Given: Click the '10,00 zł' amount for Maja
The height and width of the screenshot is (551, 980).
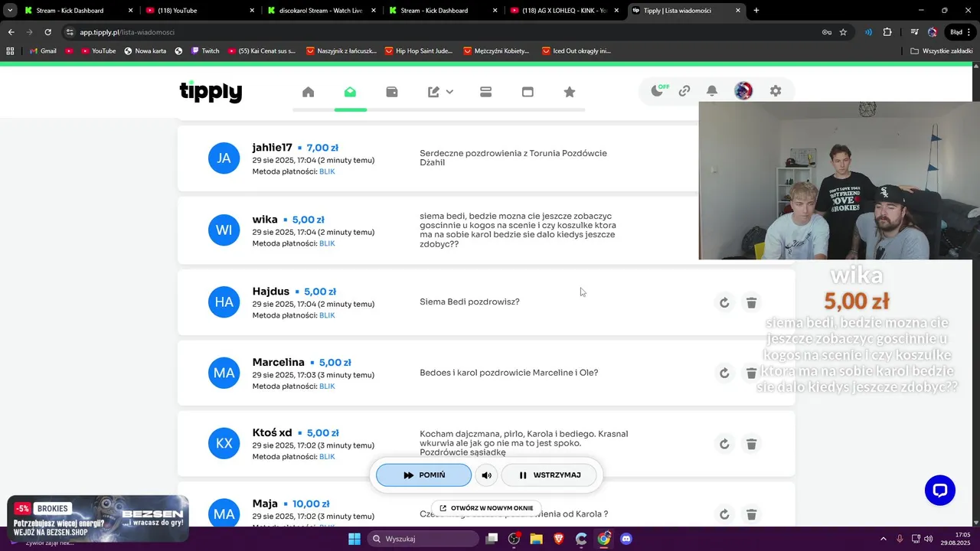Looking at the screenshot, I should (x=310, y=504).
